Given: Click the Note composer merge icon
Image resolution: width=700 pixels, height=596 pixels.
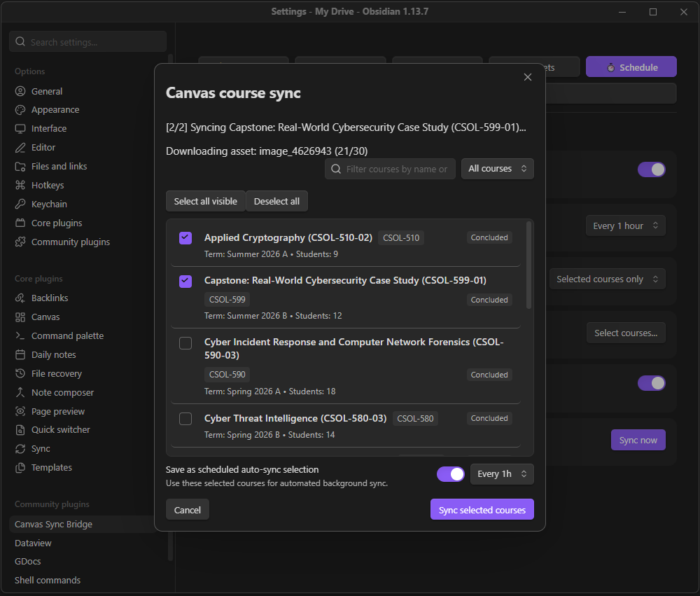Looking at the screenshot, I should click(20, 392).
